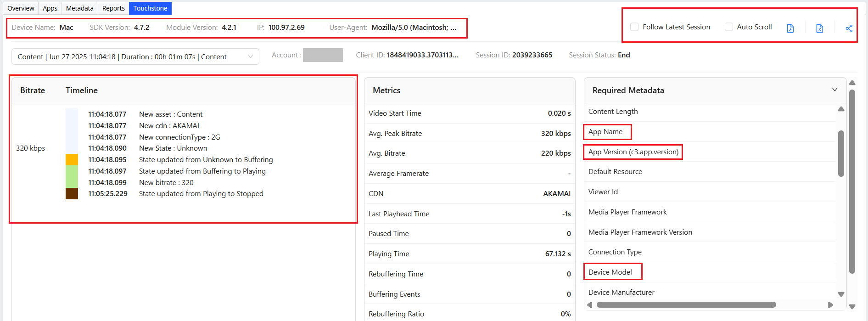Select App Name in Required Metadata

605,132
